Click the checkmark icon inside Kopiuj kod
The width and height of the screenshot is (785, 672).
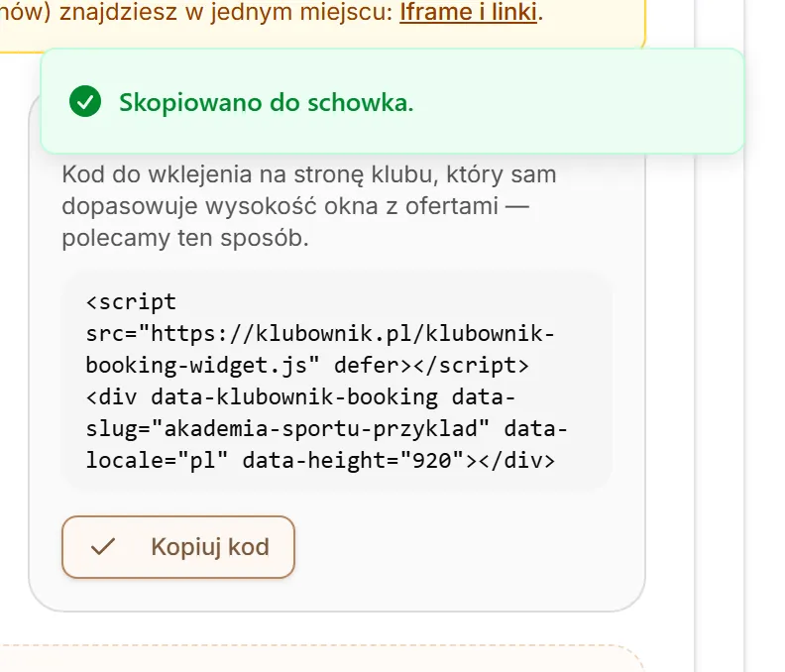click(103, 547)
